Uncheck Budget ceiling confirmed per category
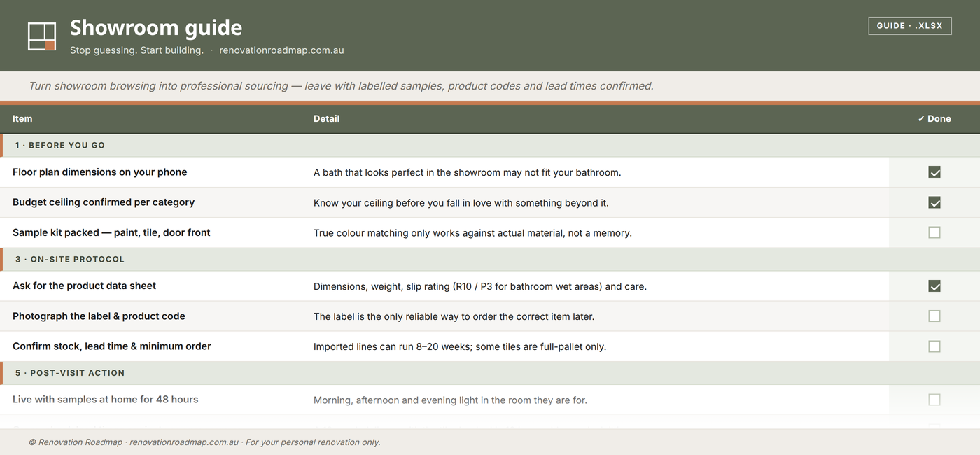Image resolution: width=980 pixels, height=455 pixels. 934,202
